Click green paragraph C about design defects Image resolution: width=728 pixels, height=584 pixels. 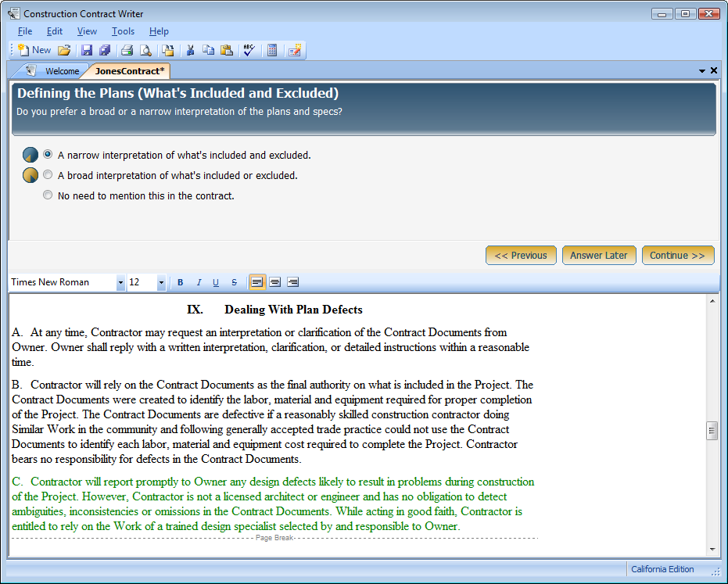click(273, 503)
